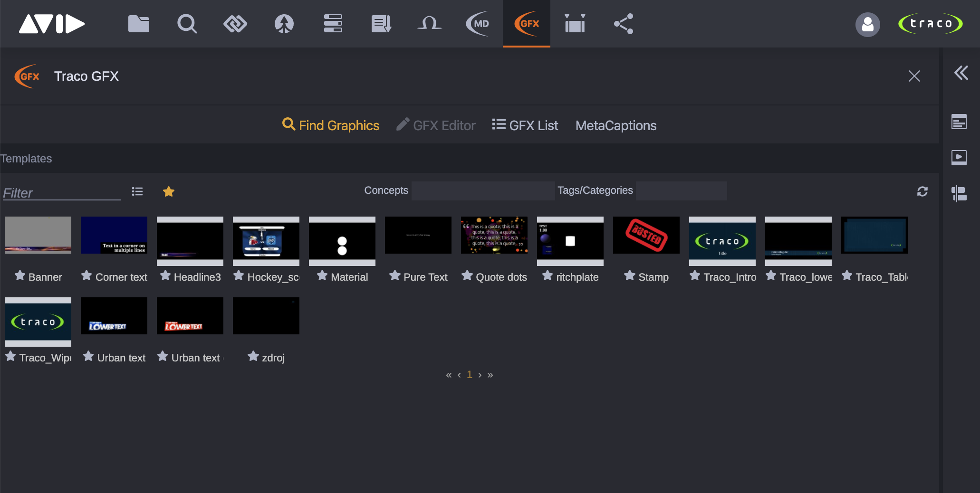Select the Hockey_sc thumbnail
The height and width of the screenshot is (493, 980).
tap(266, 241)
